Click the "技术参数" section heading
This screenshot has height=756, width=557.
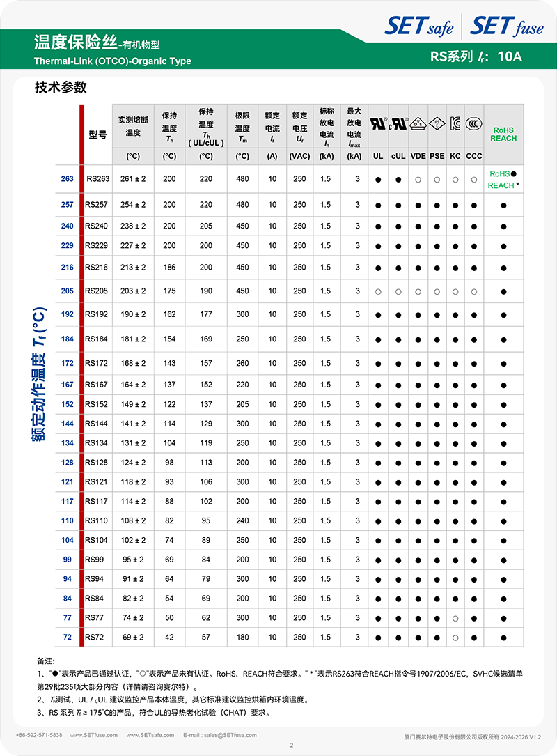point(61,87)
